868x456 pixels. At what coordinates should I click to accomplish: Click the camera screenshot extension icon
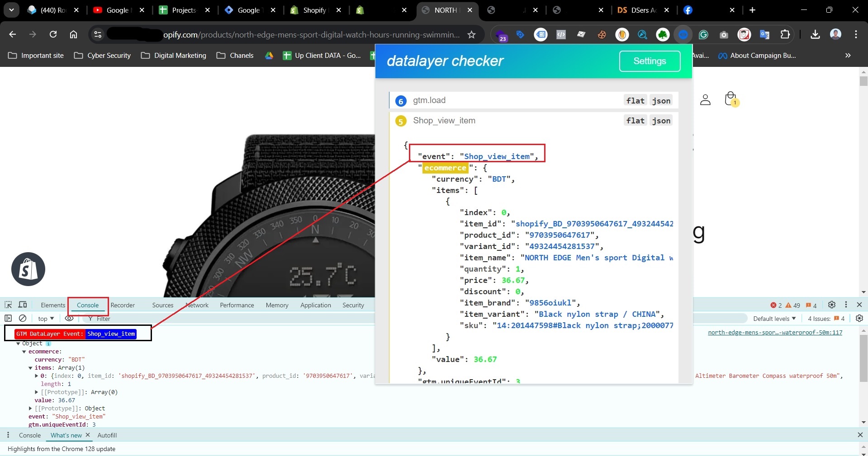[x=724, y=34]
